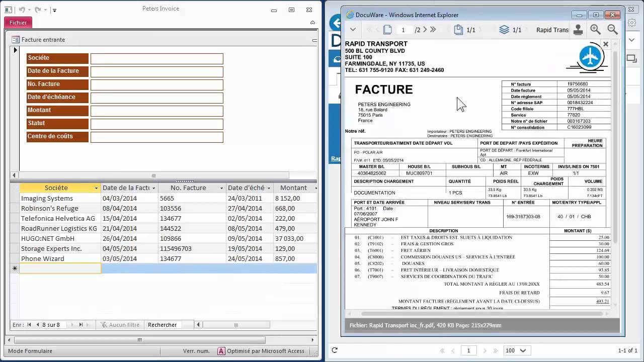Click the Undo icon in Access toolbar
Viewport: 644px width, 362px height.
point(22,10)
